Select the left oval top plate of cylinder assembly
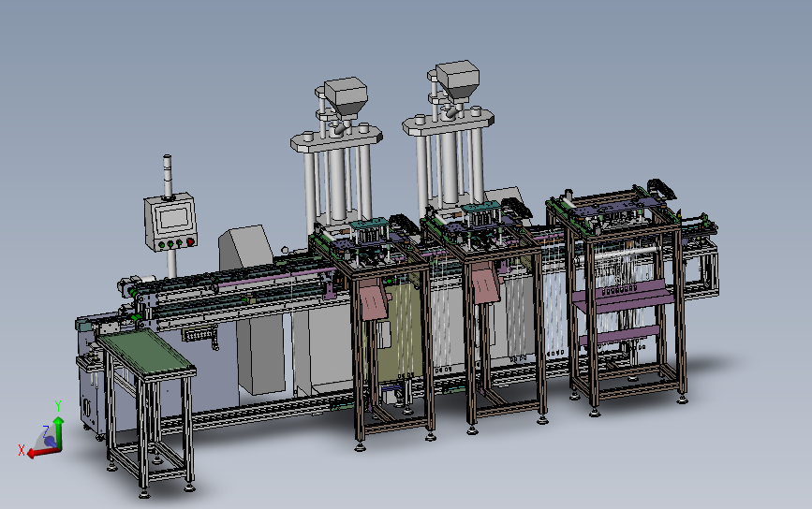Image resolution: width=812 pixels, height=509 pixels. pos(336,138)
